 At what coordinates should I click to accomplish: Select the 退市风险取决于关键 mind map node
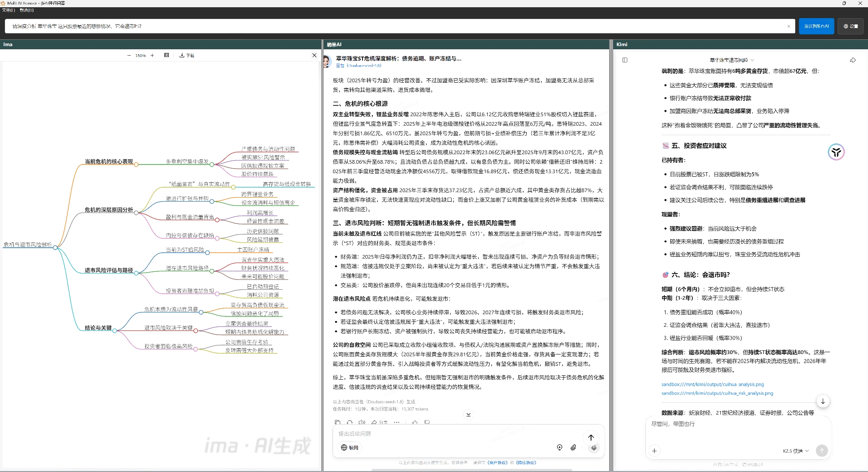pos(168,328)
